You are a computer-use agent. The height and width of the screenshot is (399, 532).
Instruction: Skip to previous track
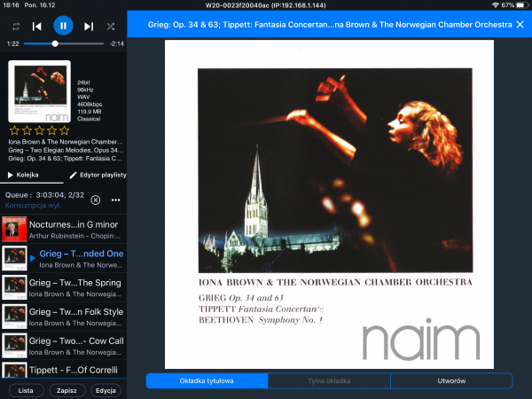37,27
